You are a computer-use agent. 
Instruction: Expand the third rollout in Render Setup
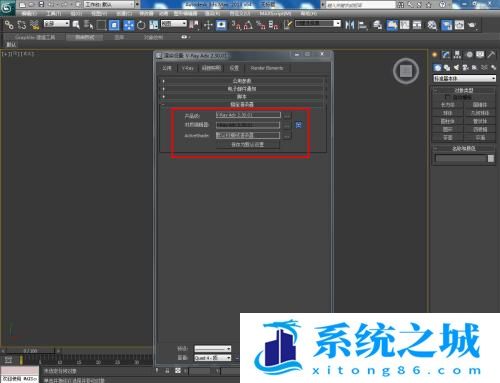point(242,96)
